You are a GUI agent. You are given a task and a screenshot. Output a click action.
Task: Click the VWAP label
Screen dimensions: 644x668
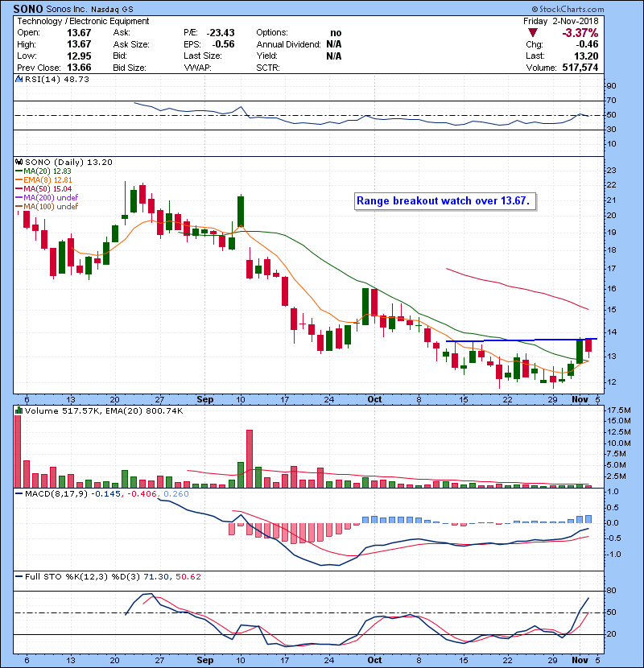[x=198, y=68]
